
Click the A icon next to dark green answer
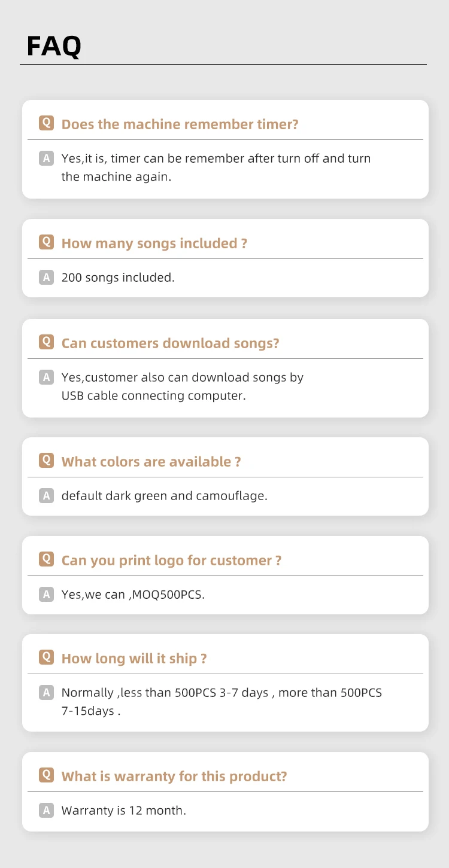click(x=46, y=496)
